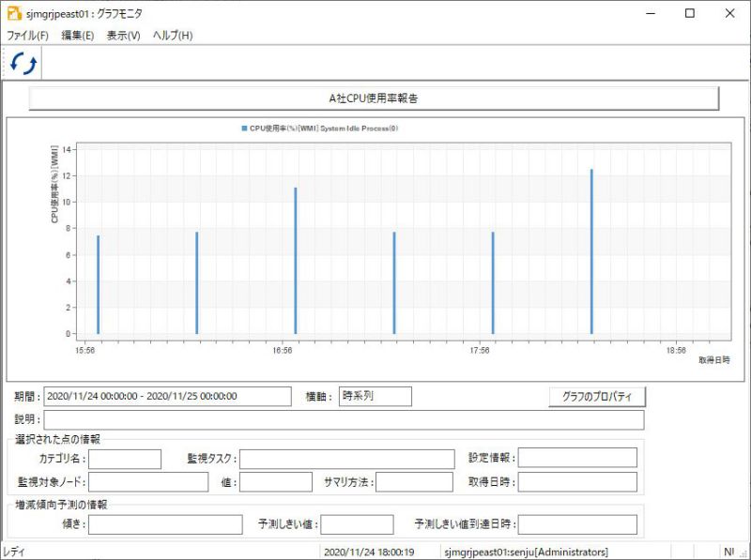Focus the 説明 description field
This screenshot has height=560, width=751.
click(x=344, y=419)
